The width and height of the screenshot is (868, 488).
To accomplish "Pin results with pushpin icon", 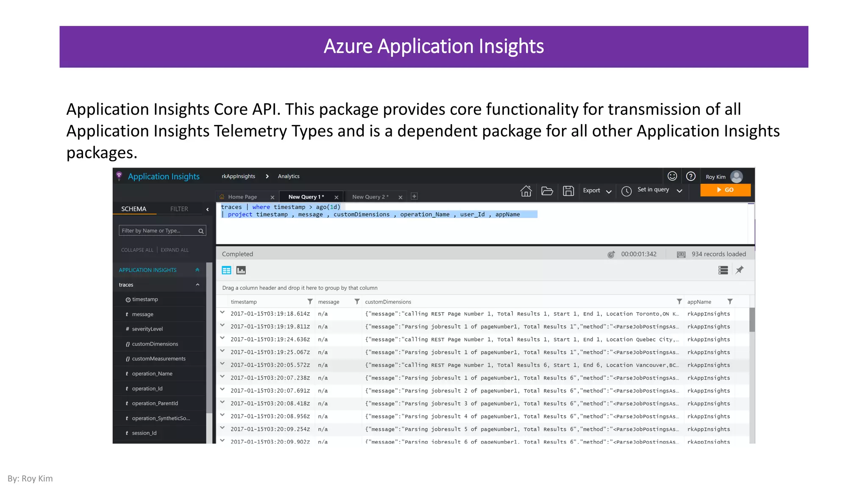I will pos(740,270).
